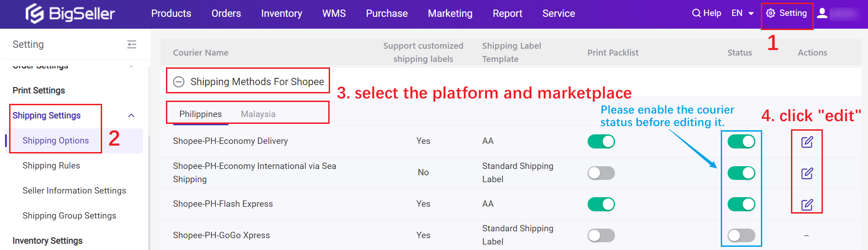Switch to the Philippines tab

(x=201, y=114)
